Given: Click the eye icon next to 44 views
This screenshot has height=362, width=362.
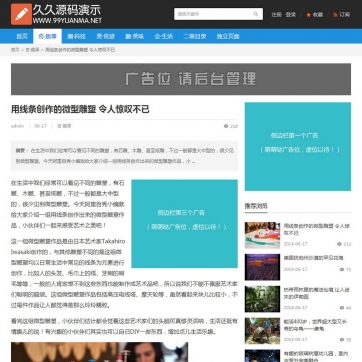Looking at the screenshot, I should coord(342,308).
